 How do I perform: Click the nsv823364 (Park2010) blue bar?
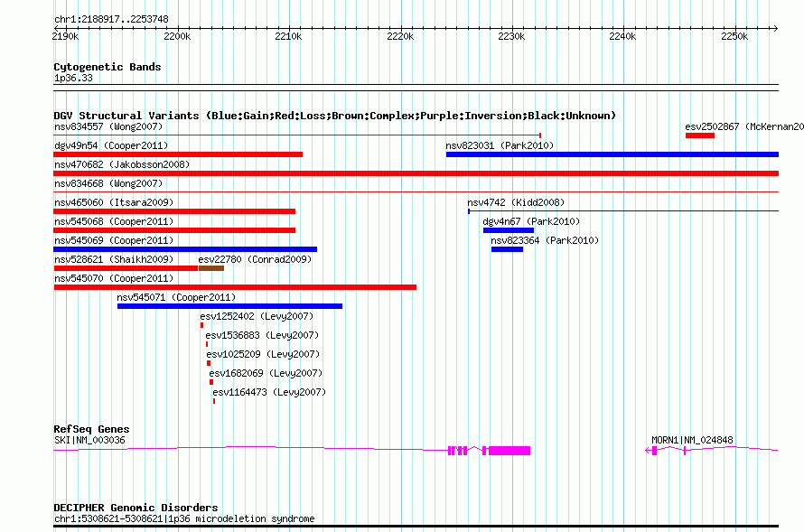[507, 249]
